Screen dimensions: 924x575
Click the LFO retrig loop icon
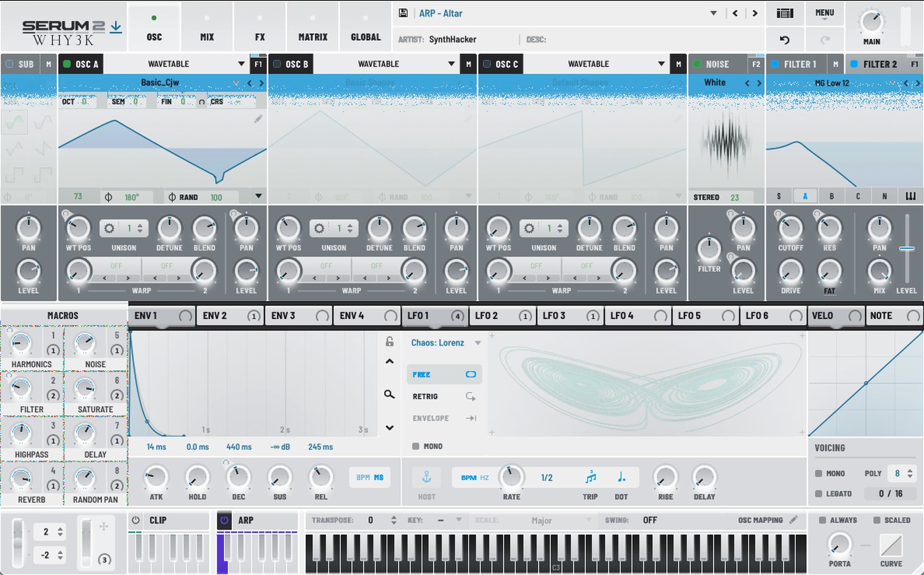471,396
